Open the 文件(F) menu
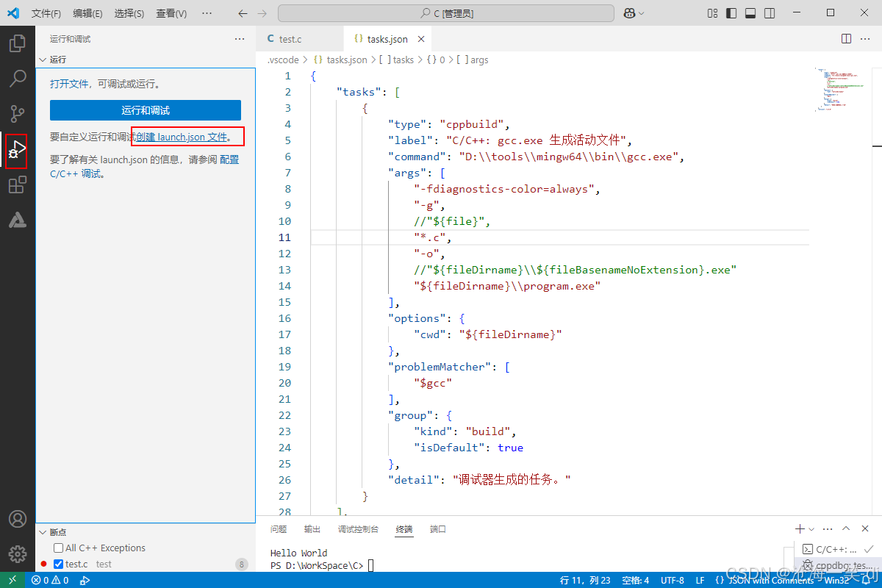The image size is (882, 588). point(46,13)
